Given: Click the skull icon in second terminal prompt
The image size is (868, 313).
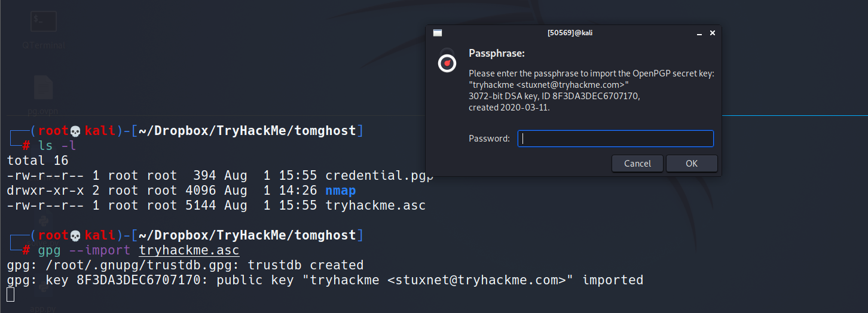Looking at the screenshot, I should [76, 235].
